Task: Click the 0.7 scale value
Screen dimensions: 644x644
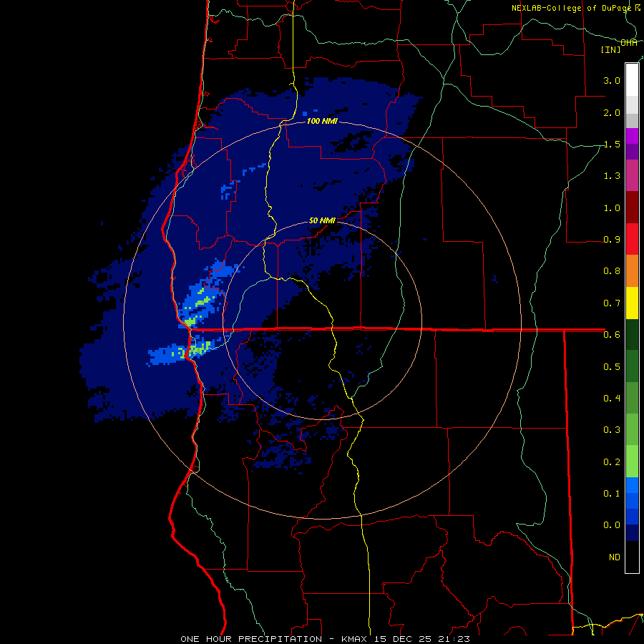Action: click(x=612, y=303)
